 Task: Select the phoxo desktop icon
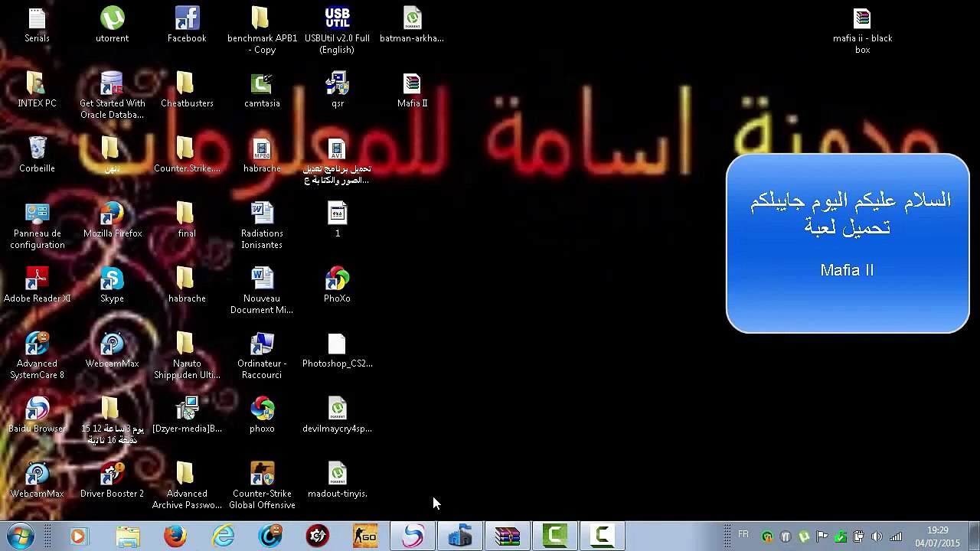coord(262,416)
